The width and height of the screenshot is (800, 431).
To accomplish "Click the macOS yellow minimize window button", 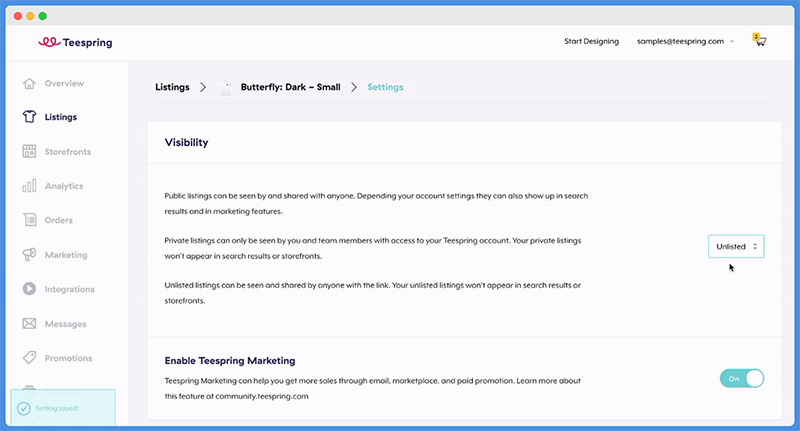I will [30, 16].
